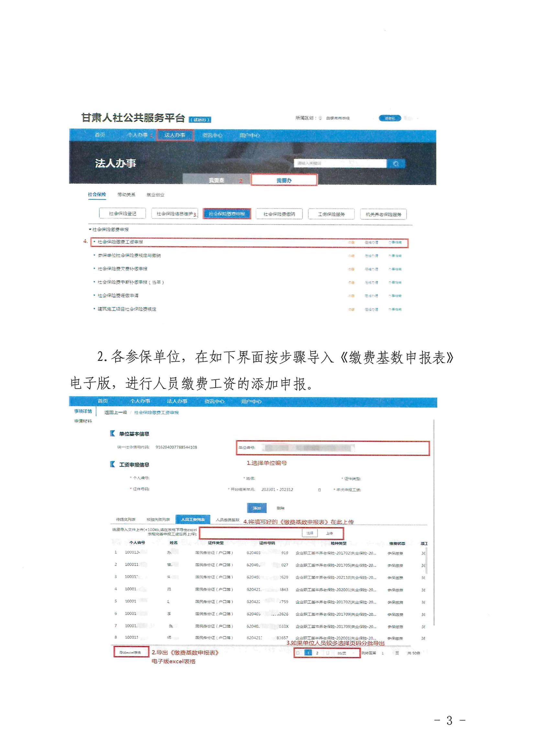Click the magnifier search icon in 法人办事 banner
This screenshot has width=535, height=756.
pos(396,164)
